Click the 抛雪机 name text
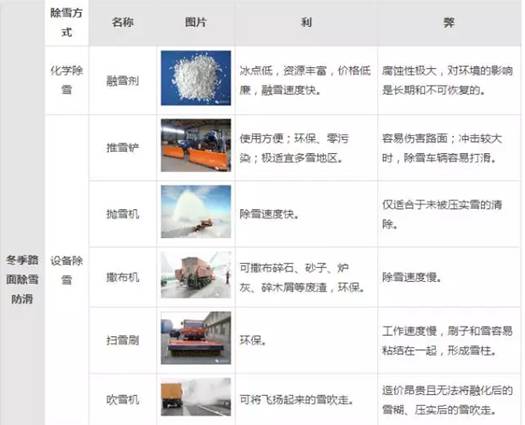 [x=123, y=214]
